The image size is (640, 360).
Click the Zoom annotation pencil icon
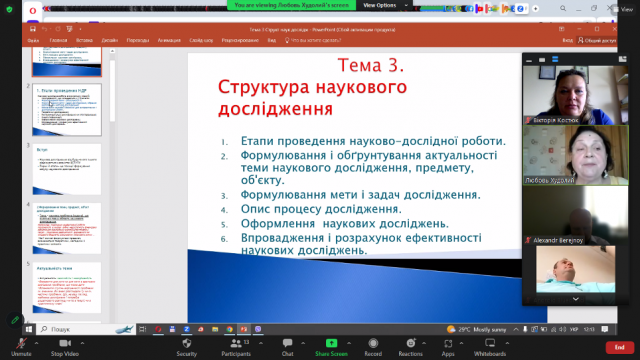point(15,320)
